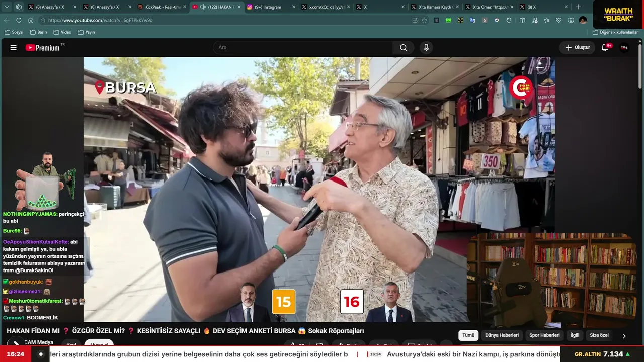Open a new browser tab
This screenshot has height=362, width=644.
pyautogui.click(x=578, y=7)
